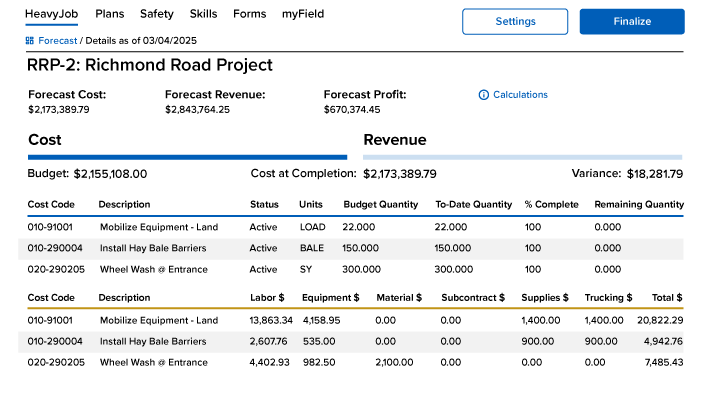
Task: Go to the Safety tab
Action: click(x=156, y=14)
